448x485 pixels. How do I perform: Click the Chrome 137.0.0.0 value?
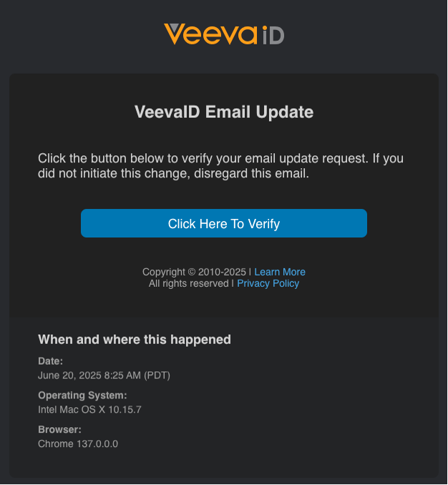pos(78,444)
